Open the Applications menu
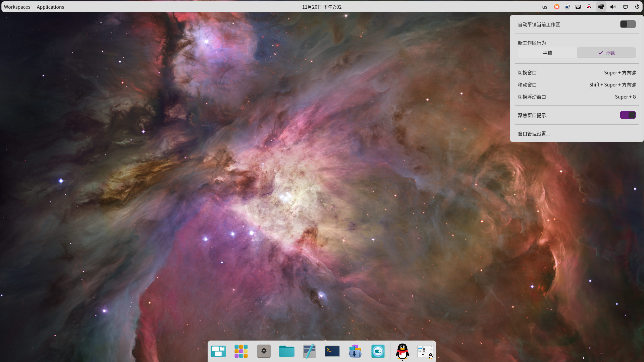 [x=50, y=7]
